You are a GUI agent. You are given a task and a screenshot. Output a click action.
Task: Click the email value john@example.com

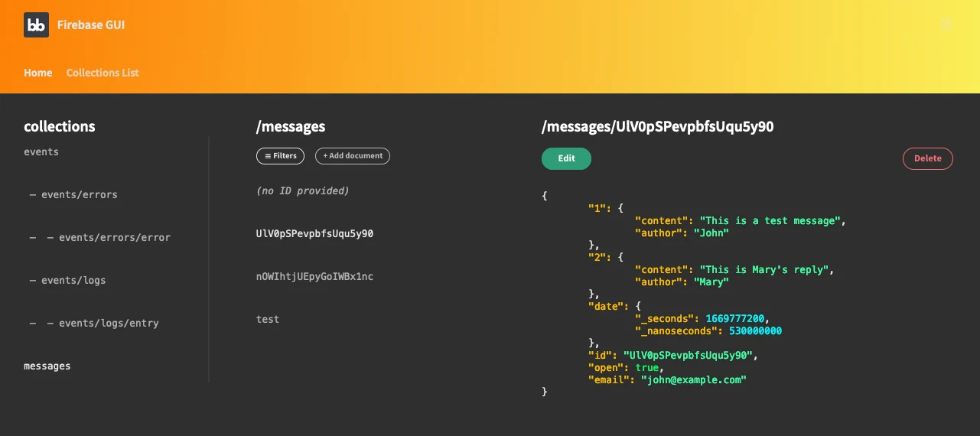click(693, 379)
